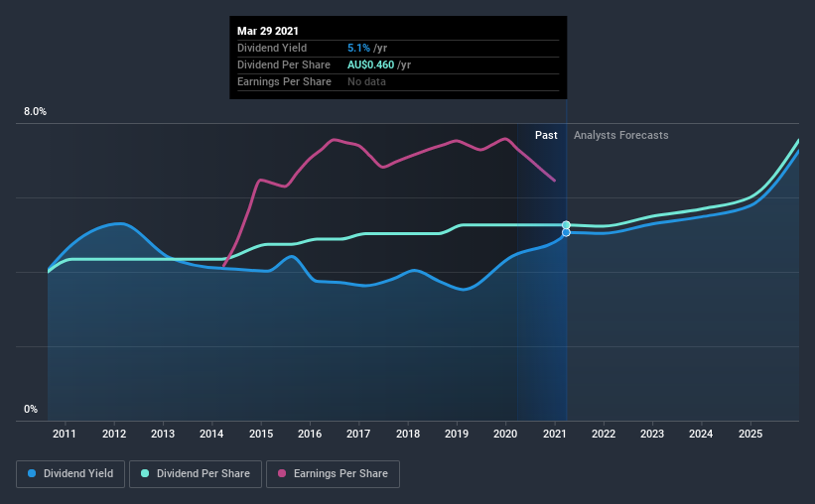Screen dimensions: 815x504
Task: Select the blue dividend yield data point marker
Action: pyautogui.click(x=566, y=232)
